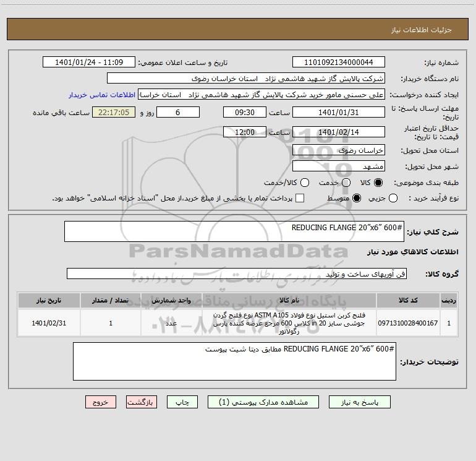Viewport: 476px width, 461px height.
Task: Click the REDUCING FLANGE general description box
Action: (x=234, y=231)
